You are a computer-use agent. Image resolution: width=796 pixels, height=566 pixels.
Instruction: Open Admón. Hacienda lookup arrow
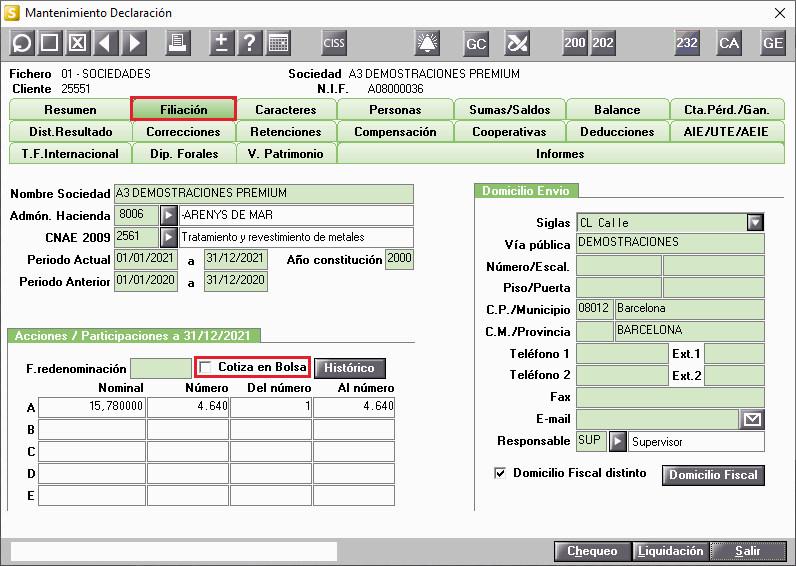pos(169,215)
